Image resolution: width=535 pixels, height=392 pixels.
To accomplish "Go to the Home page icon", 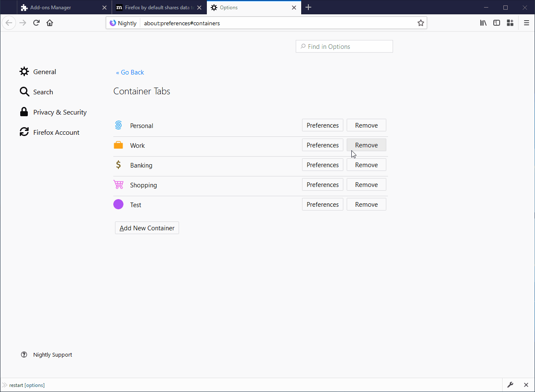I will (x=50, y=23).
